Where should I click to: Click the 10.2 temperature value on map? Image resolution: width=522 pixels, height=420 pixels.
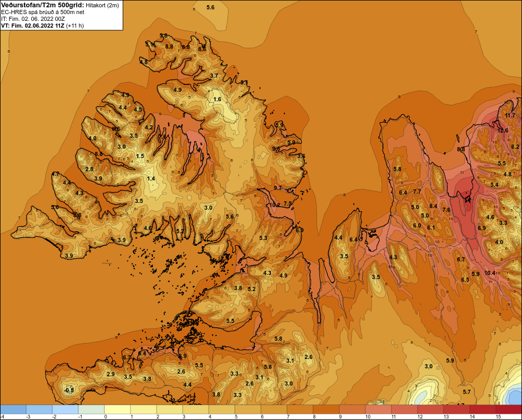pyautogui.click(x=275, y=205)
